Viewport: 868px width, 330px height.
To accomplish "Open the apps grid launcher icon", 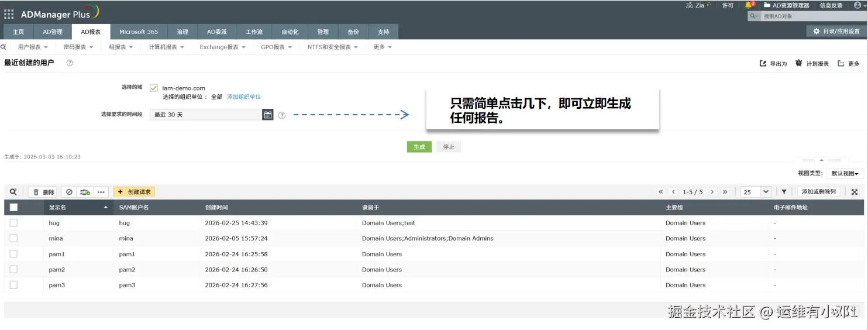I will coord(9,14).
